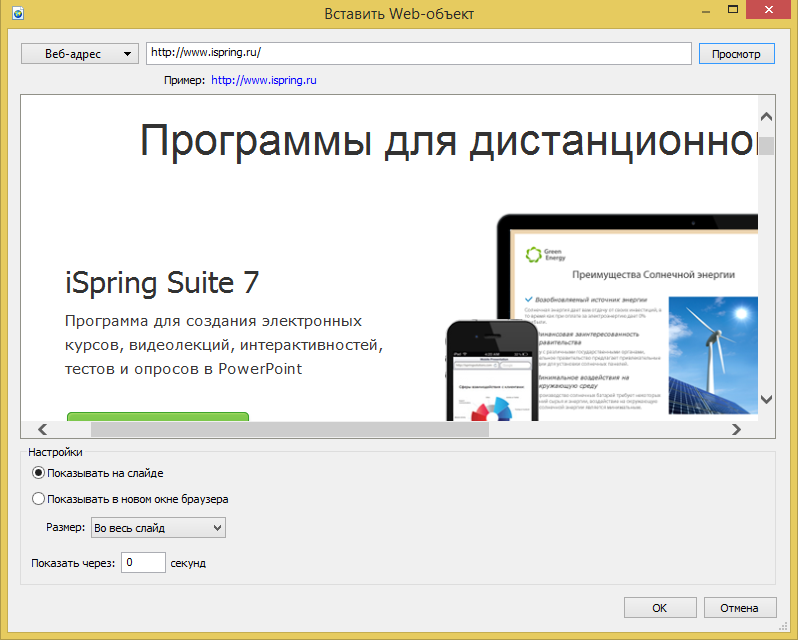Image resolution: width=798 pixels, height=640 pixels.
Task: Click the Преимущества Солнечной энергии slide title
Action: pos(653,275)
